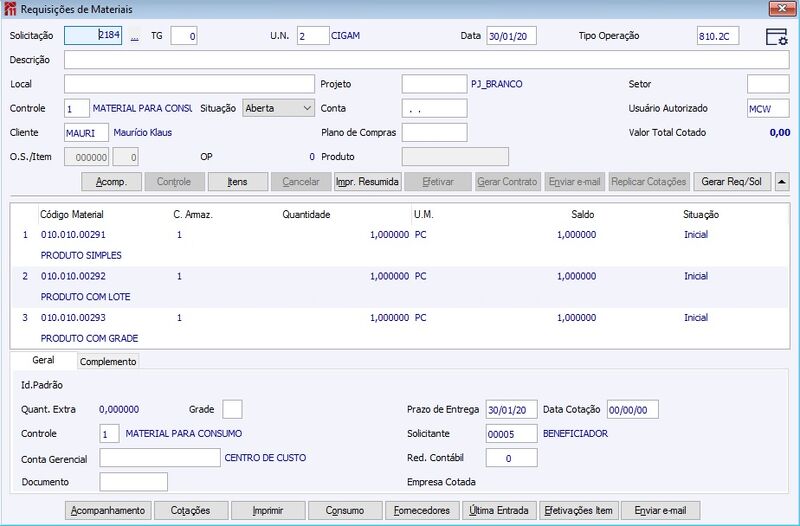800x526 pixels.
Task: Focus the Descrição text field
Action: 426,60
